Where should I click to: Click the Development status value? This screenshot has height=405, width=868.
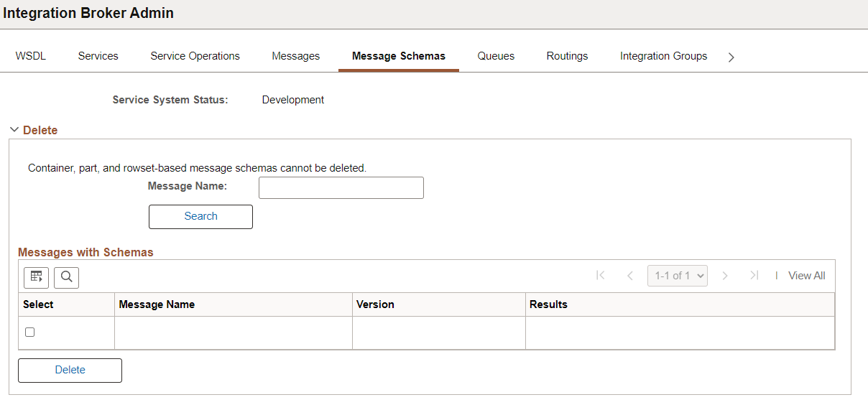pyautogui.click(x=293, y=100)
